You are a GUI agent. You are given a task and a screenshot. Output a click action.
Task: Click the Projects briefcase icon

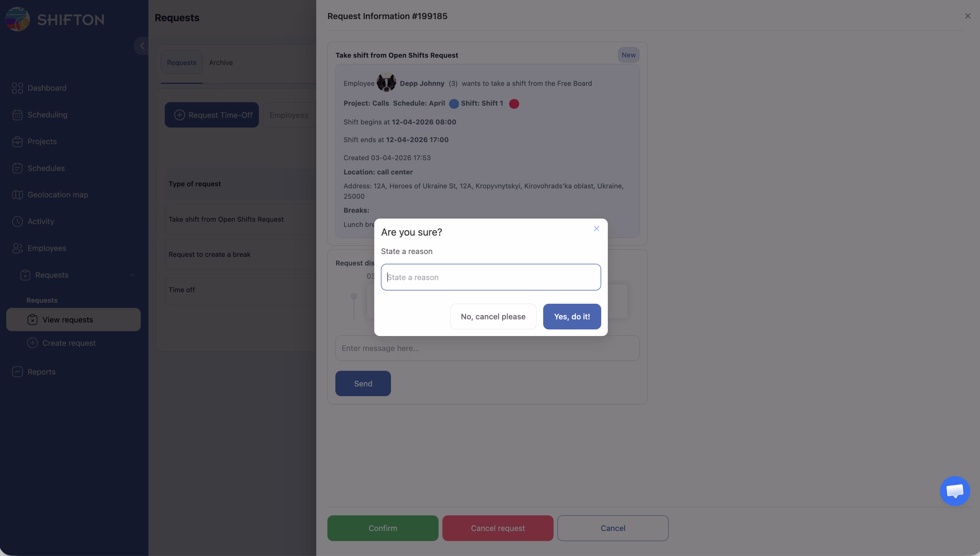17,142
